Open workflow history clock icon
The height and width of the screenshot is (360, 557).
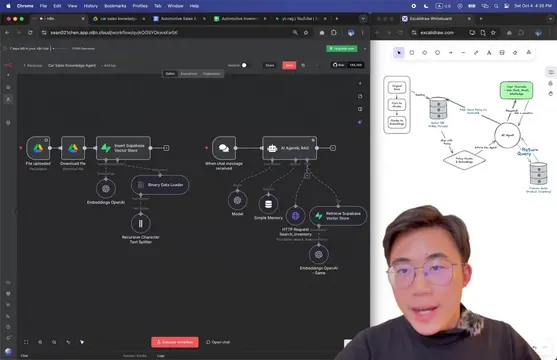(x=303, y=65)
